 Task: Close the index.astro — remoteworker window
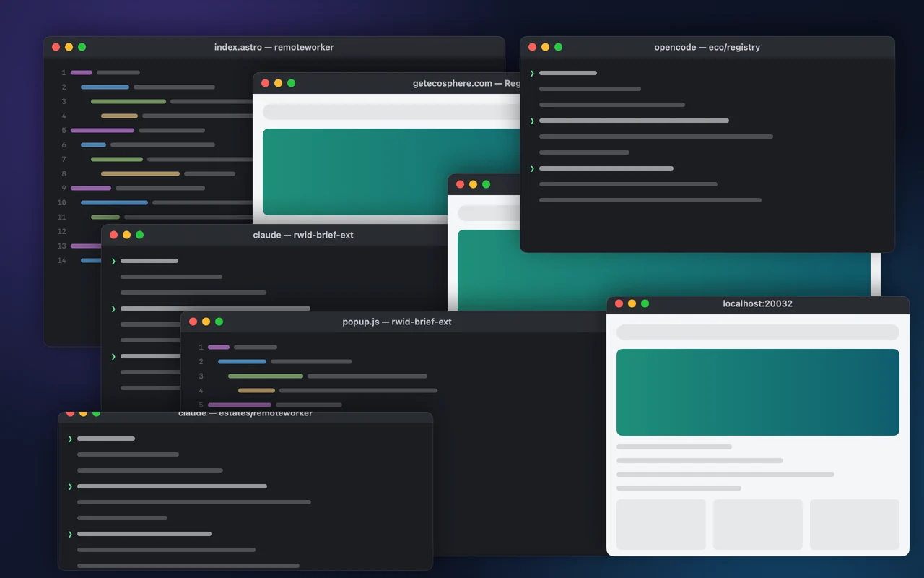click(56, 47)
